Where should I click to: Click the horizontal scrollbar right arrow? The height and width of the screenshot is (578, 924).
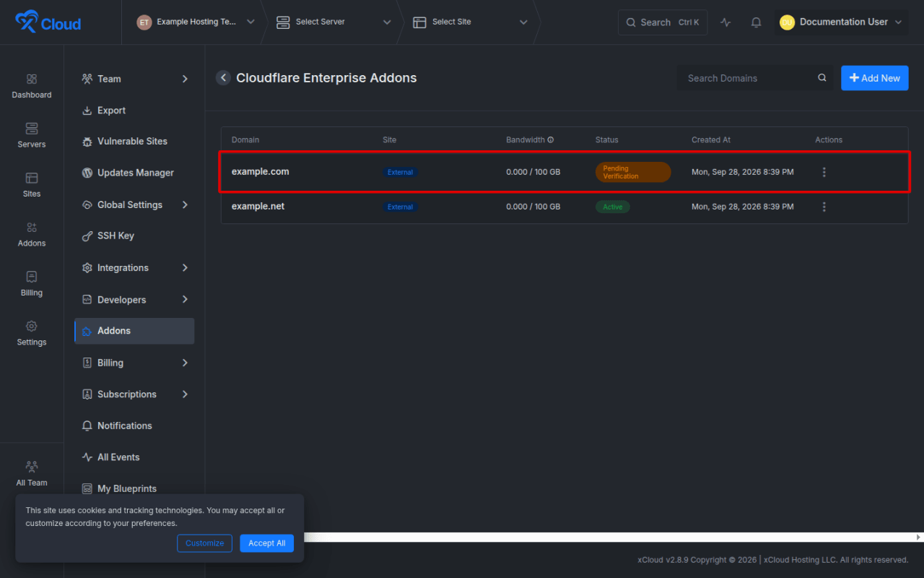pos(918,537)
